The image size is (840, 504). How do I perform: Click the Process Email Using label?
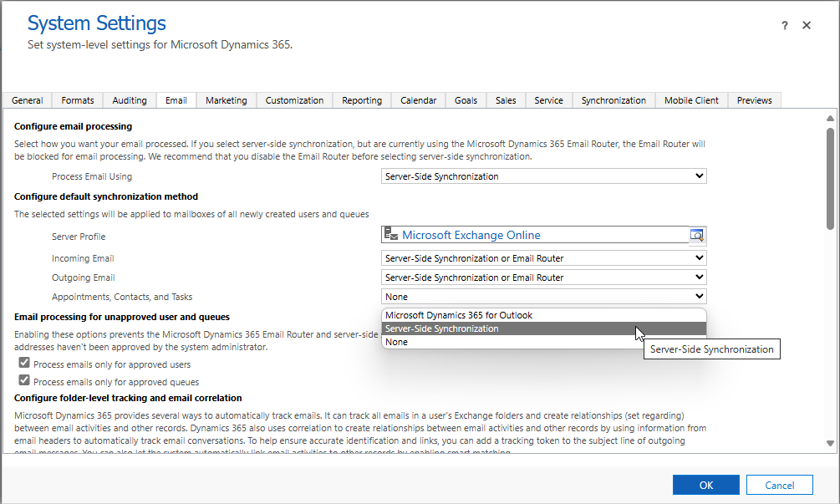92,176
